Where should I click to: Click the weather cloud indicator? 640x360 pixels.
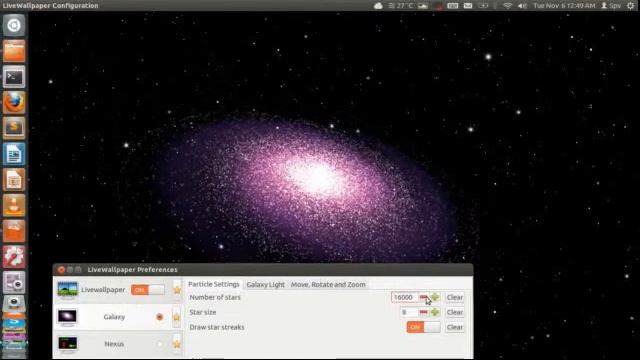pyautogui.click(x=378, y=6)
